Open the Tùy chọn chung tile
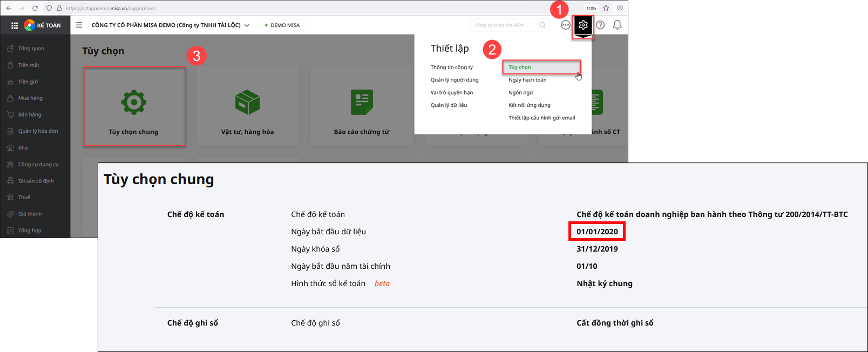This screenshot has height=352, width=868. coord(134,106)
